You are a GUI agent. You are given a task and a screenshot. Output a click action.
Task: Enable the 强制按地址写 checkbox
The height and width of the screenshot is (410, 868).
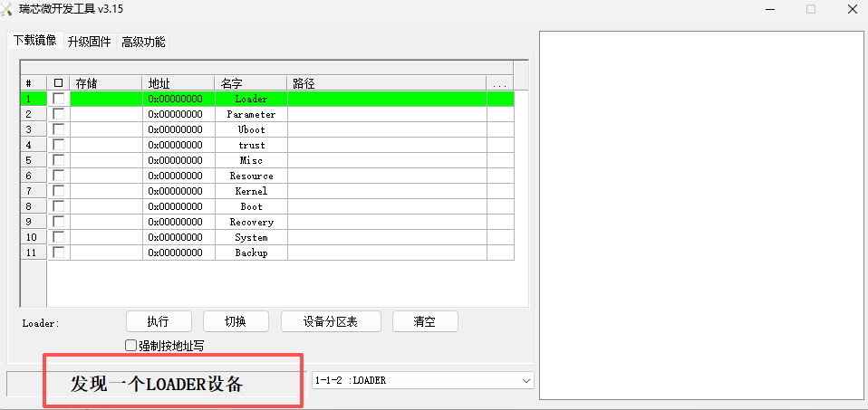tap(131, 346)
